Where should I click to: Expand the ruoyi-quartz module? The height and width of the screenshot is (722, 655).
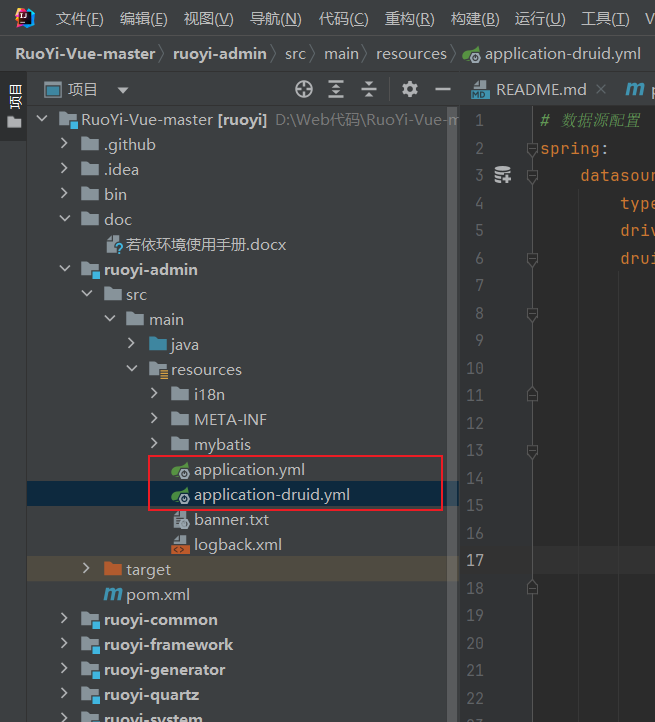(x=64, y=693)
